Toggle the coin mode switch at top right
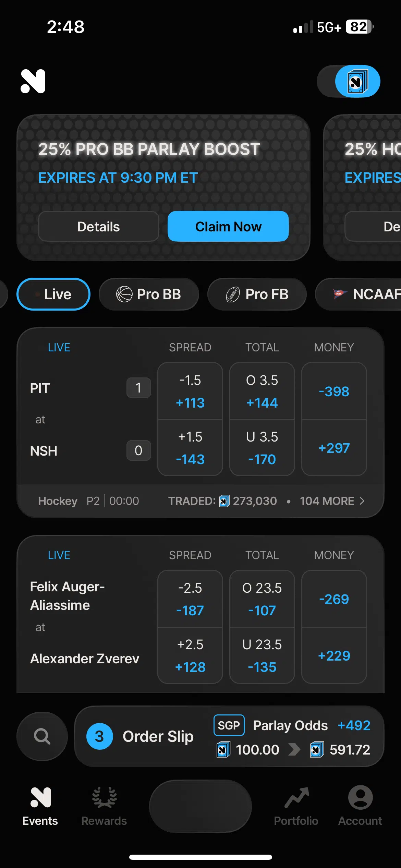 pyautogui.click(x=349, y=81)
